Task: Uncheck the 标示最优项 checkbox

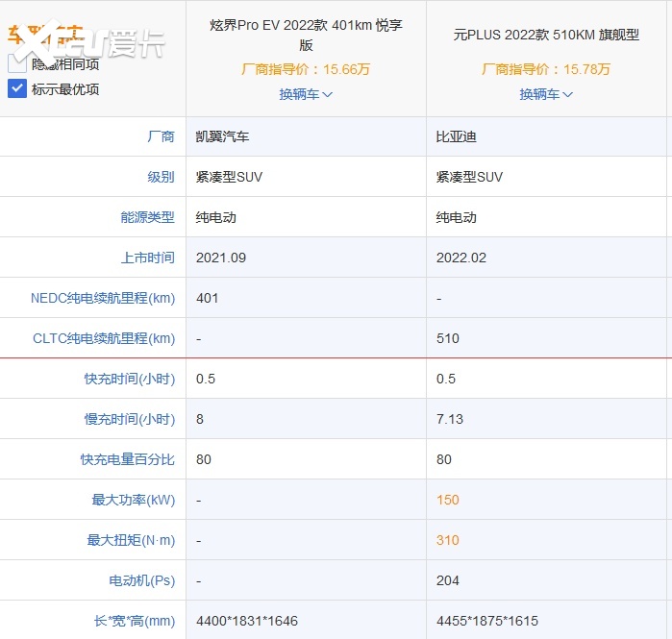Action: pyautogui.click(x=17, y=88)
